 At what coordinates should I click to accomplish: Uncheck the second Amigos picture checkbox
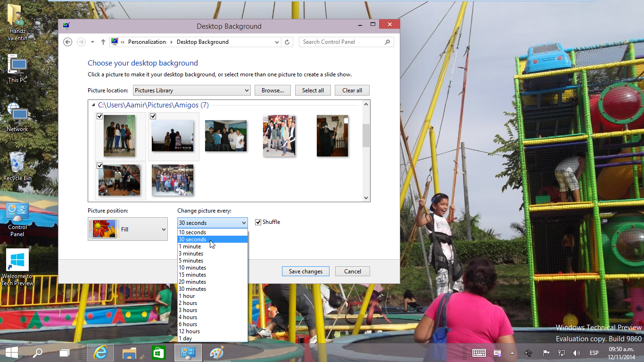pos(153,116)
